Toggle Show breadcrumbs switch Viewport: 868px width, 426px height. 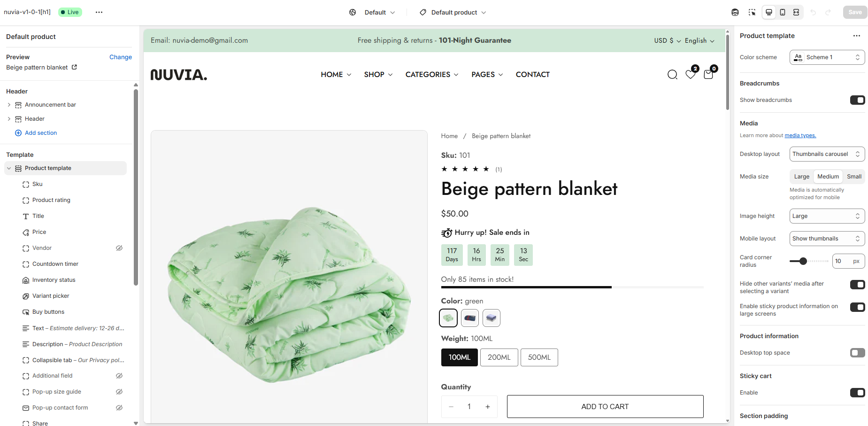pyautogui.click(x=857, y=100)
